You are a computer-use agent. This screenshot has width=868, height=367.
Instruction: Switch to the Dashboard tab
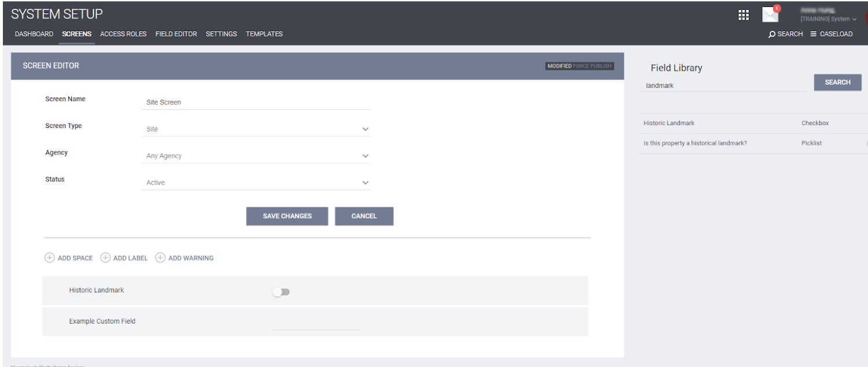tap(34, 34)
